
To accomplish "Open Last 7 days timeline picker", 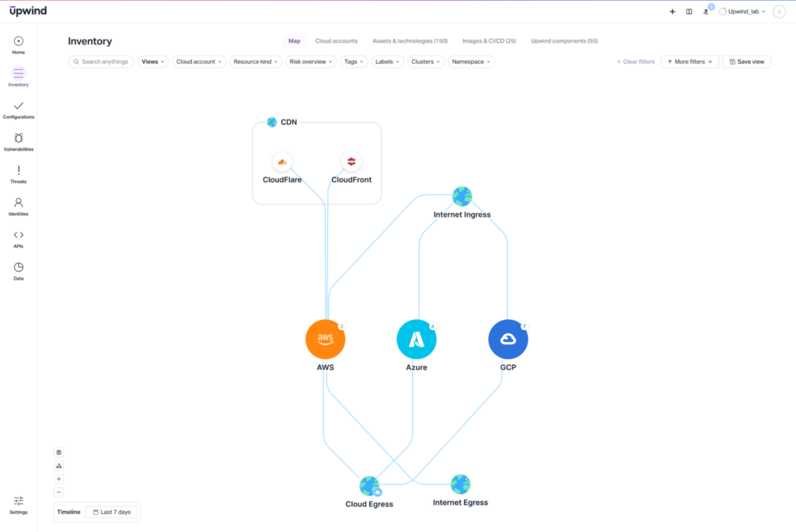I will coord(112,513).
